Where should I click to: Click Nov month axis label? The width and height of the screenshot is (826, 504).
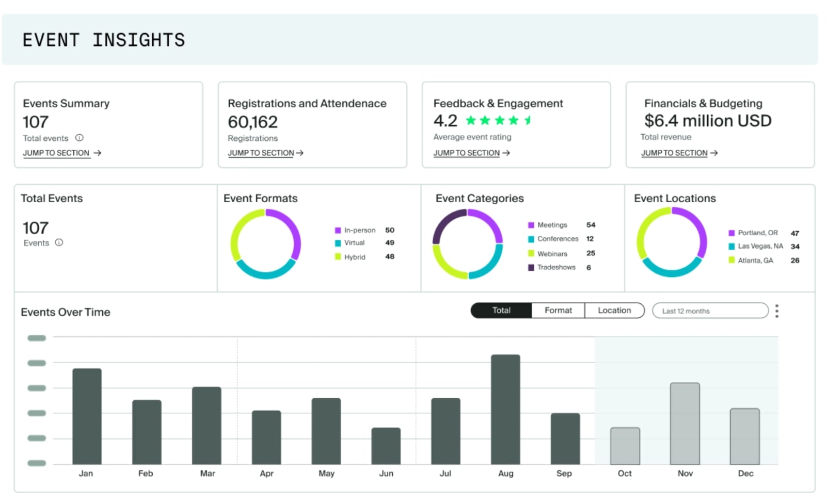(x=685, y=474)
